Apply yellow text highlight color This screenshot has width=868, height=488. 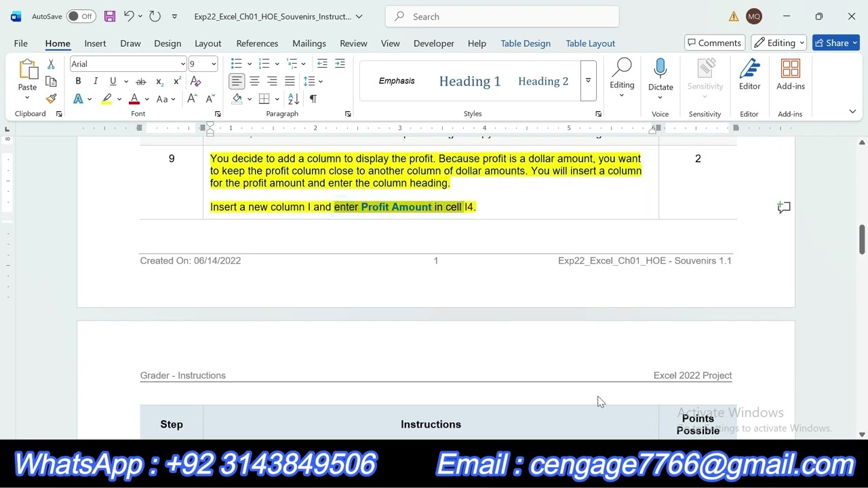(x=106, y=99)
